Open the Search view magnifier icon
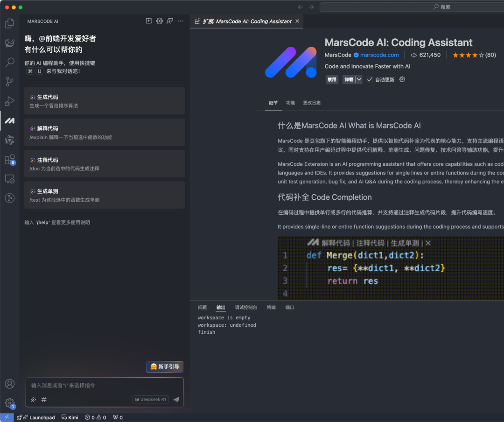 tap(10, 62)
